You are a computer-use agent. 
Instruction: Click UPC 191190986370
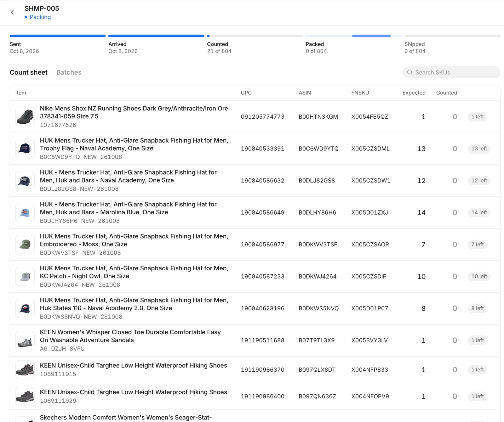[x=263, y=370]
